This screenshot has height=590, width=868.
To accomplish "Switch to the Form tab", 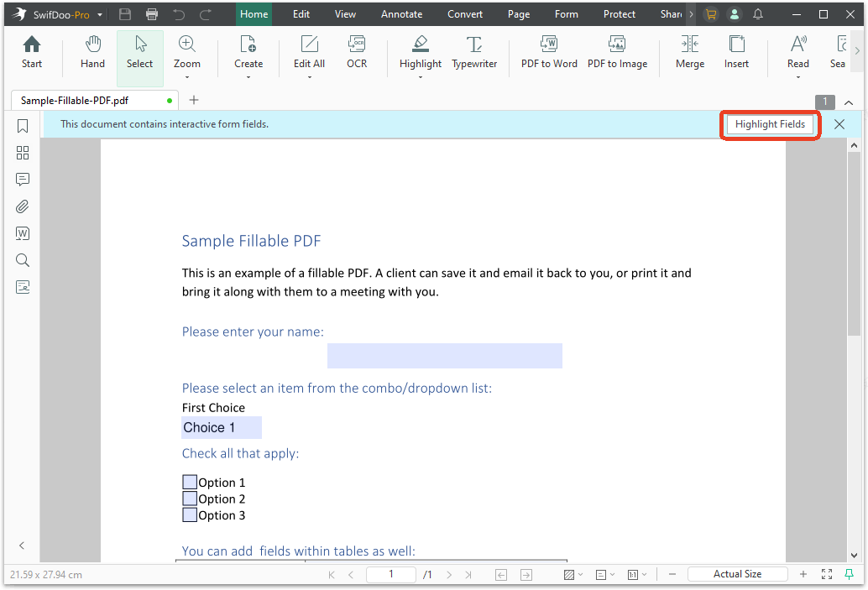I will [567, 14].
